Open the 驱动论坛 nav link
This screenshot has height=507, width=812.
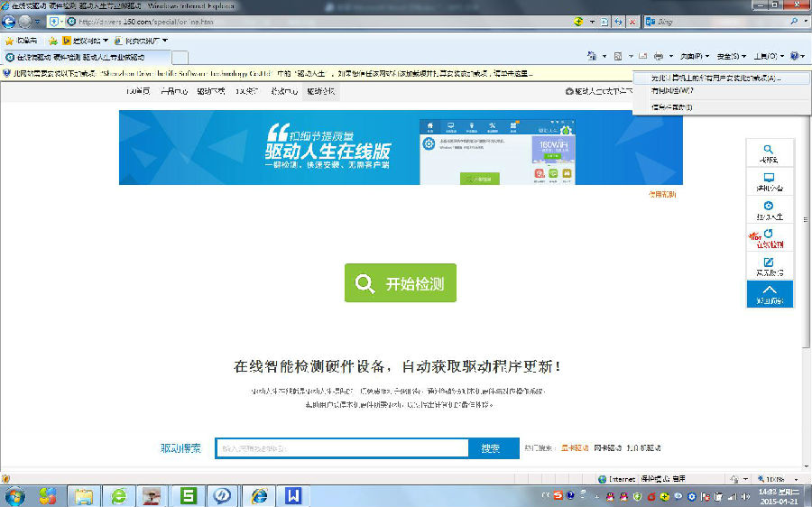[321, 91]
